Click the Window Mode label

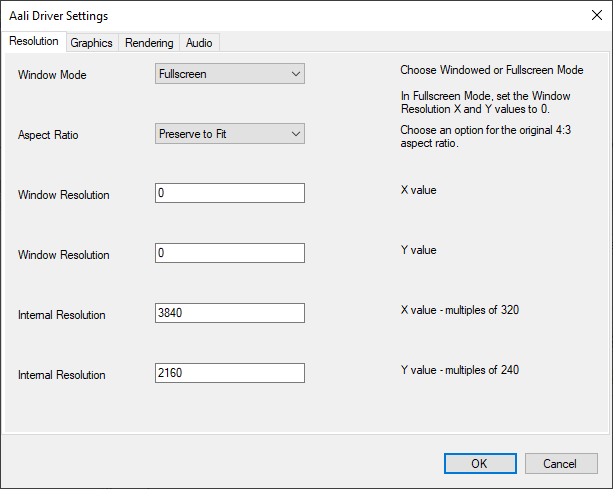[52, 75]
